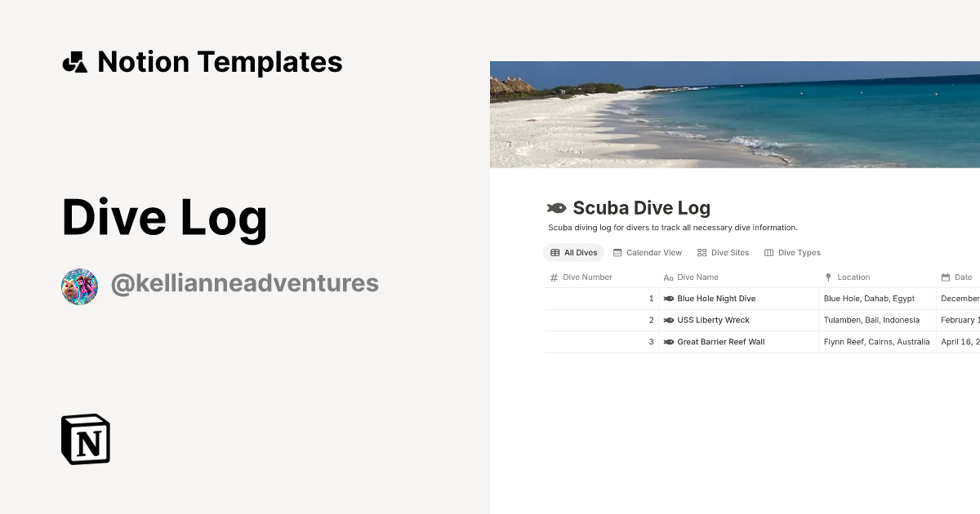Click the calendar icon next to Calendar View

tap(617, 252)
